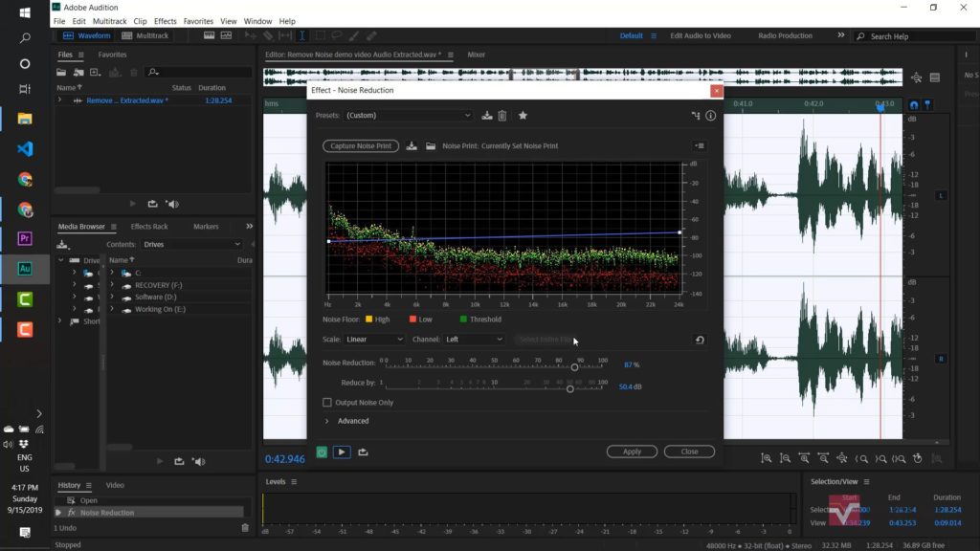
Task: Select Default workspace
Action: pos(632,35)
